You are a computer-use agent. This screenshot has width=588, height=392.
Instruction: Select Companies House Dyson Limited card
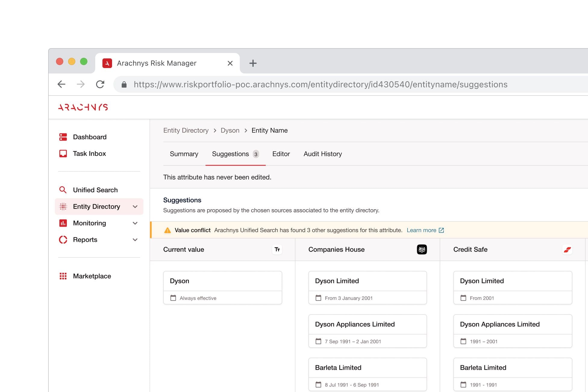367,288
